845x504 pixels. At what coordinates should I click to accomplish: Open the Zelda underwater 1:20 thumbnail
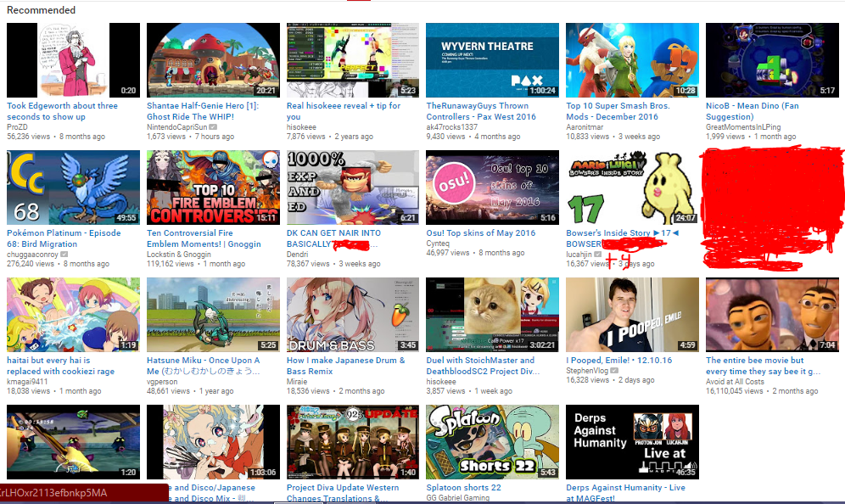73,442
